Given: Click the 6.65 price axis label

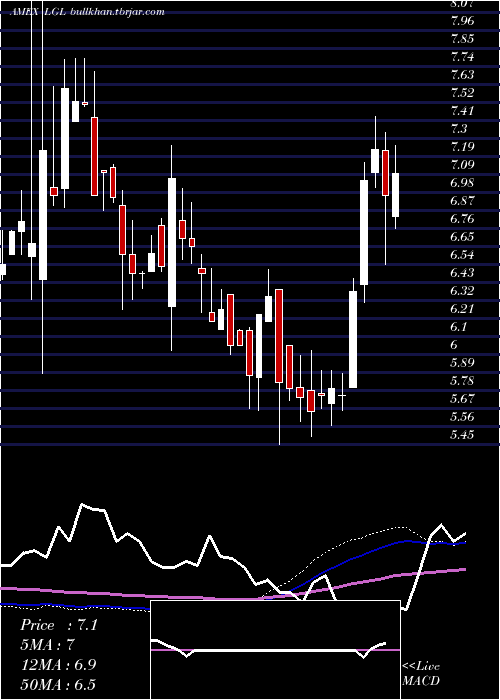Looking at the screenshot, I should 462,237.
